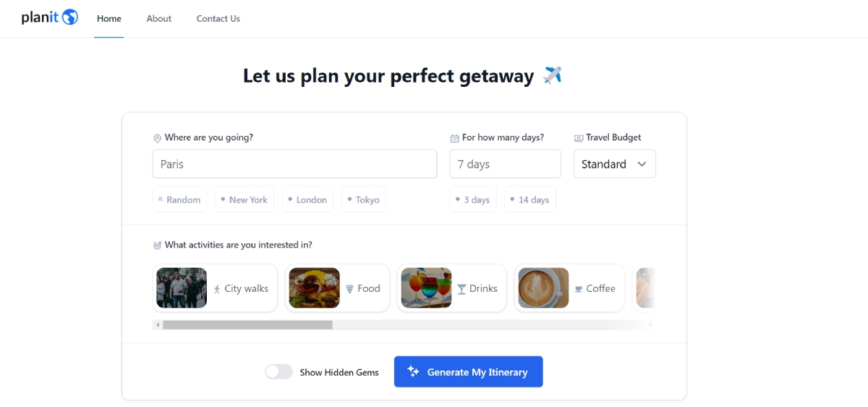Click the activities horizontal scrollbar thumb
Image resolution: width=868 pixels, height=407 pixels.
[x=247, y=325]
